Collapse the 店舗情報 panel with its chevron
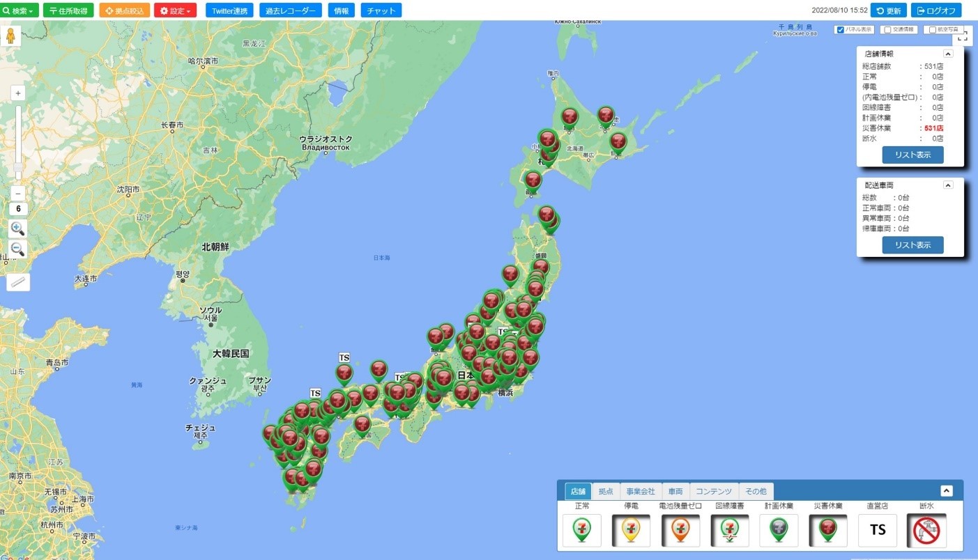 pos(947,53)
